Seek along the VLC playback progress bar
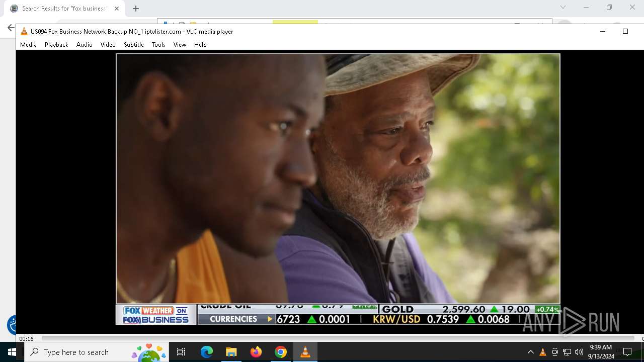The width and height of the screenshot is (644, 362). (x=337, y=338)
